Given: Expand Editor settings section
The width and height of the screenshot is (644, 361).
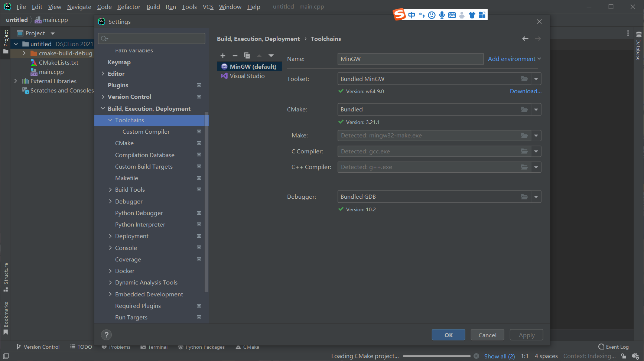Looking at the screenshot, I should [103, 74].
